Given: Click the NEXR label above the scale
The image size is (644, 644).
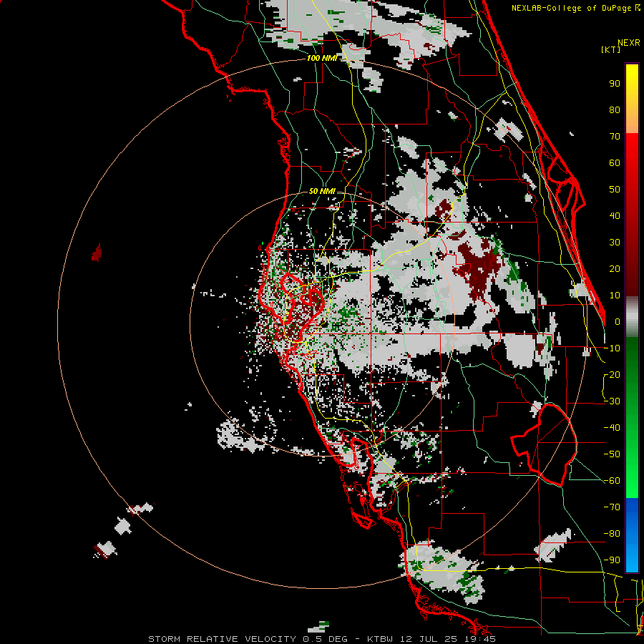Looking at the screenshot, I should point(629,43).
